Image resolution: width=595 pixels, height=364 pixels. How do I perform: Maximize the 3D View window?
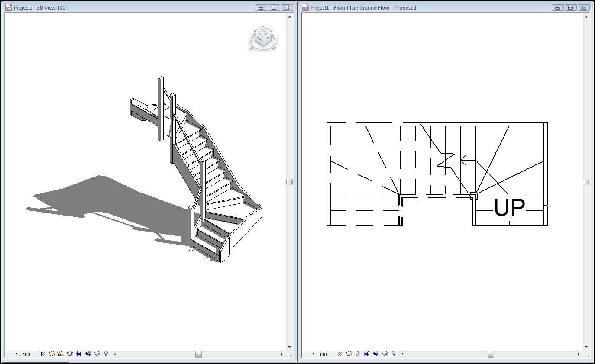tap(274, 7)
